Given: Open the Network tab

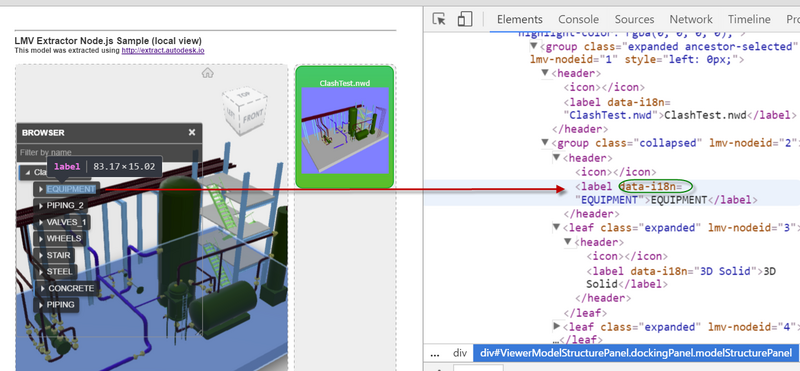Looking at the screenshot, I should [691, 19].
